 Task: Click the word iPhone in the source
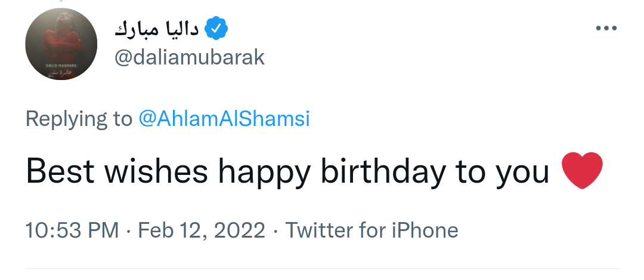(x=425, y=230)
